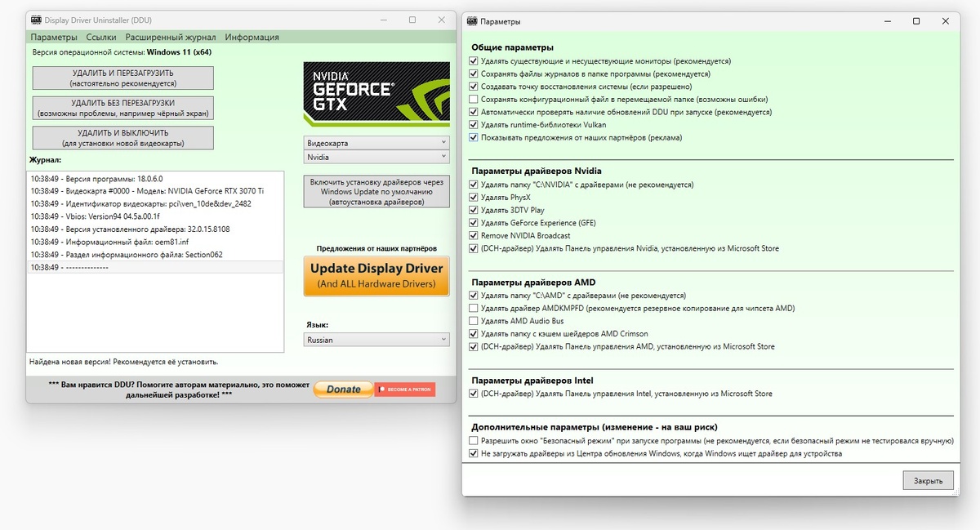The height and width of the screenshot is (530, 980).
Task: Maximize the Display Driver Uninstaller window
Action: (x=412, y=20)
